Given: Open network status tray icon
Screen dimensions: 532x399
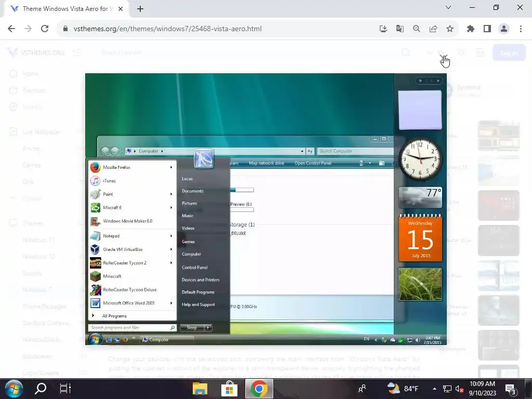Looking at the screenshot, I should coord(447,389).
